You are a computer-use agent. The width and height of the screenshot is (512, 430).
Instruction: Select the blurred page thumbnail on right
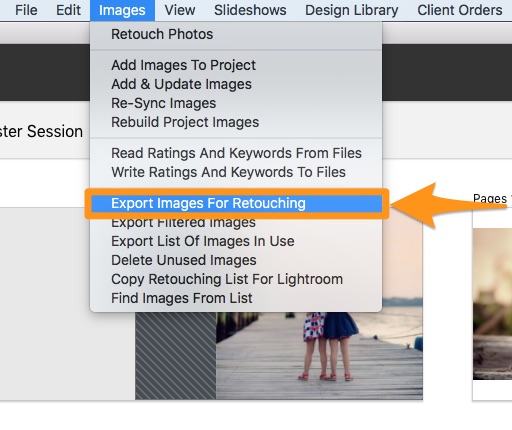(492, 304)
